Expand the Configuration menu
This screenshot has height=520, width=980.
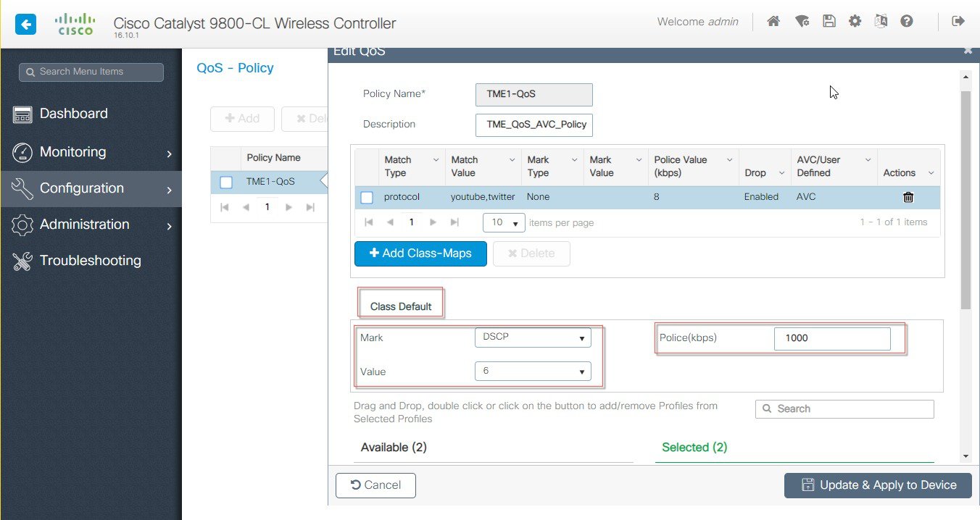91,188
